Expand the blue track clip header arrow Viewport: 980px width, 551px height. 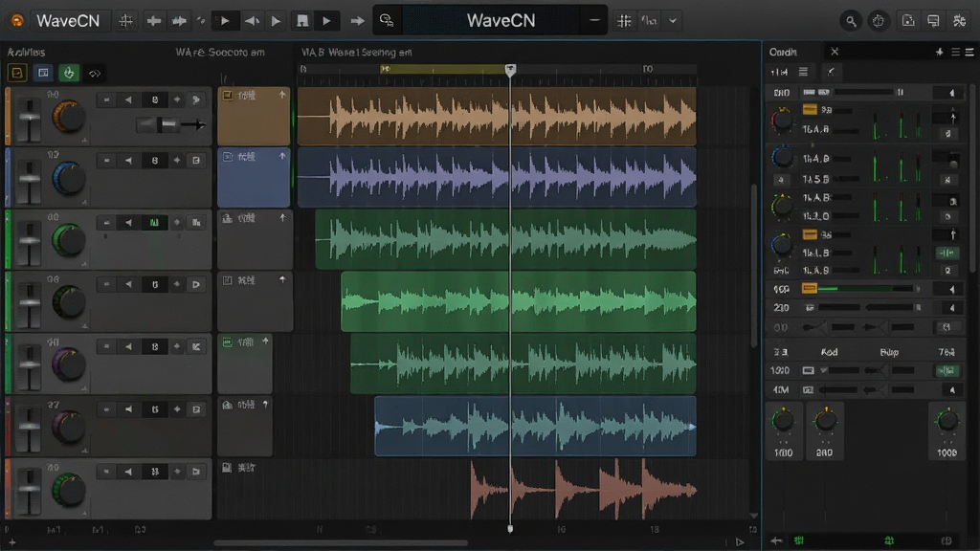[282, 156]
